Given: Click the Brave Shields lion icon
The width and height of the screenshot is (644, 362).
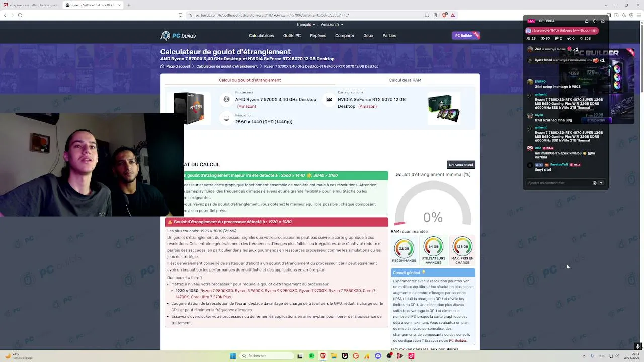Looking at the screenshot, I should pyautogui.click(x=445, y=15).
